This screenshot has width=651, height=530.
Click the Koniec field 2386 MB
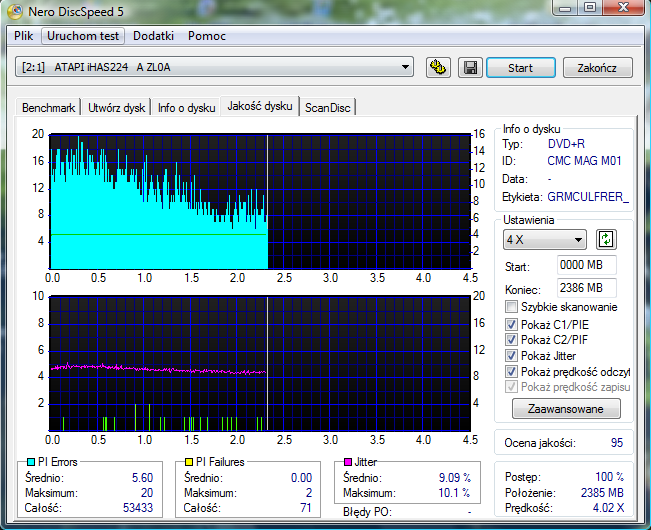(586, 288)
